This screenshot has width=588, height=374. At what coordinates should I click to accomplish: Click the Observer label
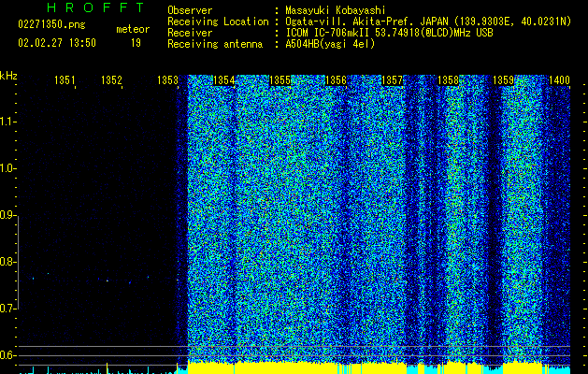pos(190,10)
